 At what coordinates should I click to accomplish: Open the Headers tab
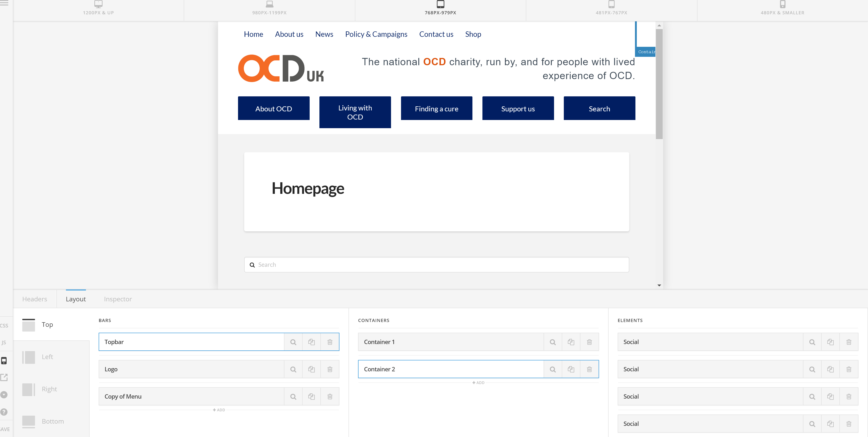(x=34, y=299)
